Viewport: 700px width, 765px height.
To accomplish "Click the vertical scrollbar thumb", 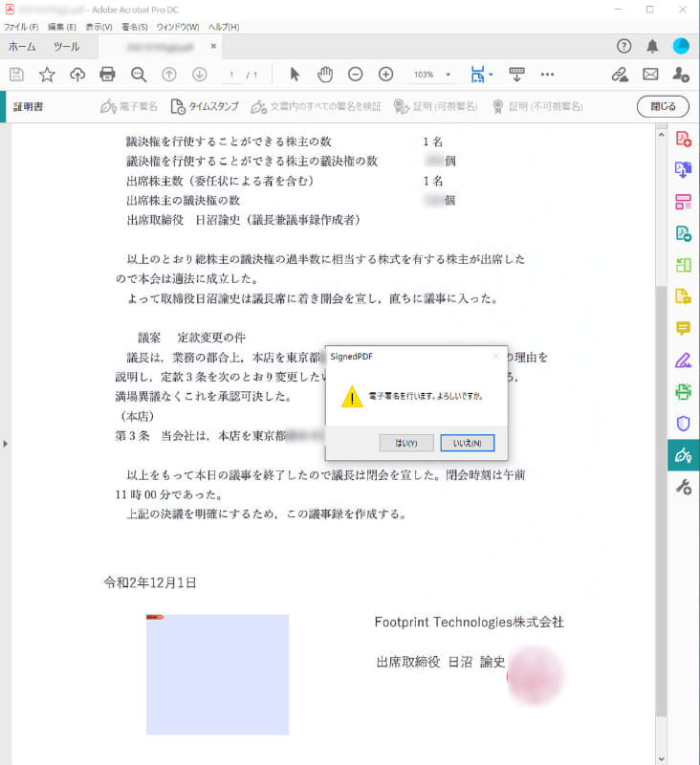I will [x=661, y=500].
